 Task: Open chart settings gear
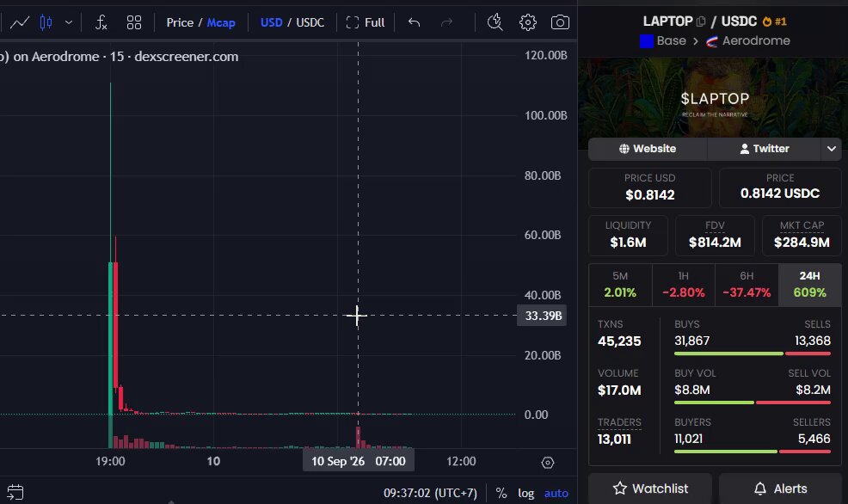pyautogui.click(x=528, y=22)
